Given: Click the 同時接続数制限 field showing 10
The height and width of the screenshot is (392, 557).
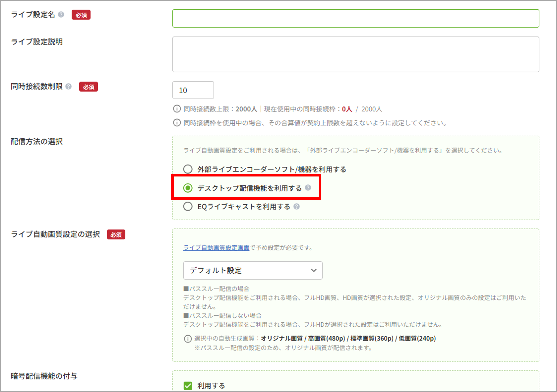Looking at the screenshot, I should point(193,90).
